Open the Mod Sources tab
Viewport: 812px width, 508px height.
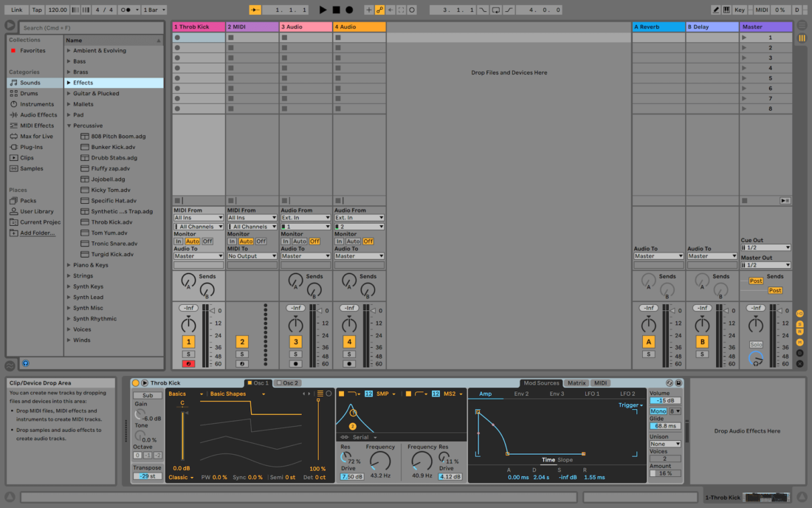[541, 383]
